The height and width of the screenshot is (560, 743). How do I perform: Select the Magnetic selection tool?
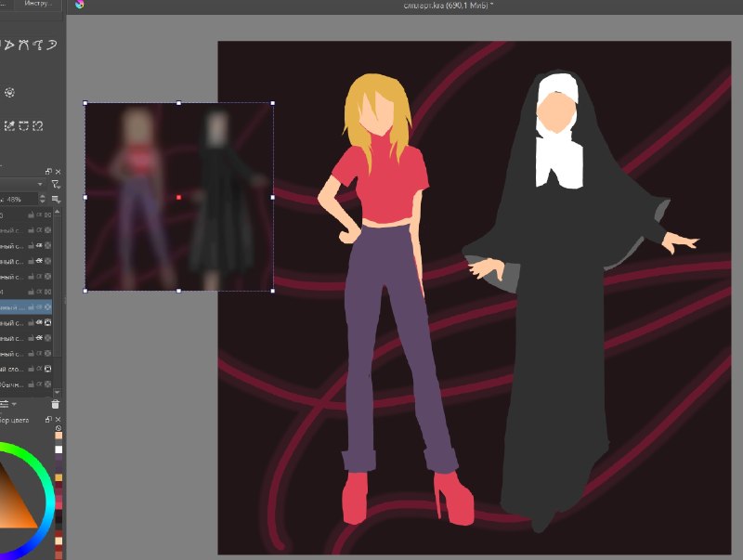(38, 125)
